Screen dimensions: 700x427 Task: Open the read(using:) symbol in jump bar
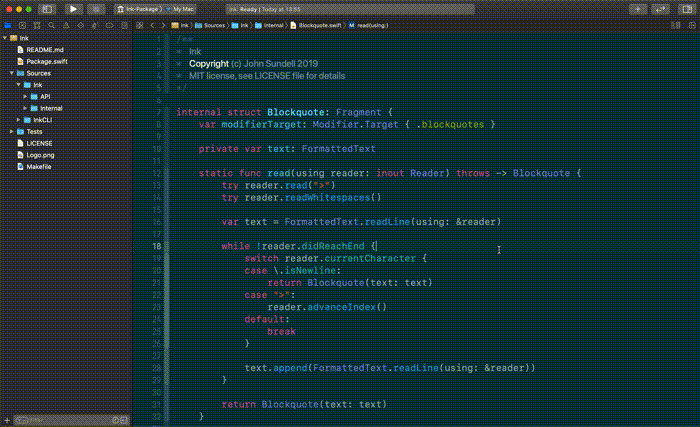(x=368, y=25)
